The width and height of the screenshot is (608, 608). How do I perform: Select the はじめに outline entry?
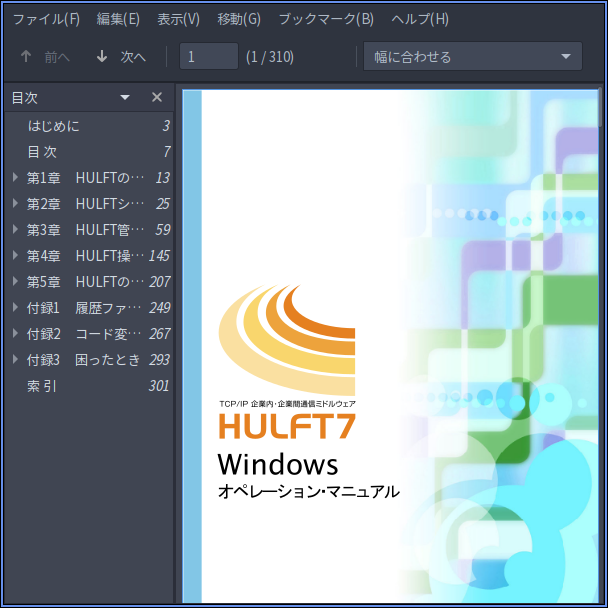click(89, 126)
